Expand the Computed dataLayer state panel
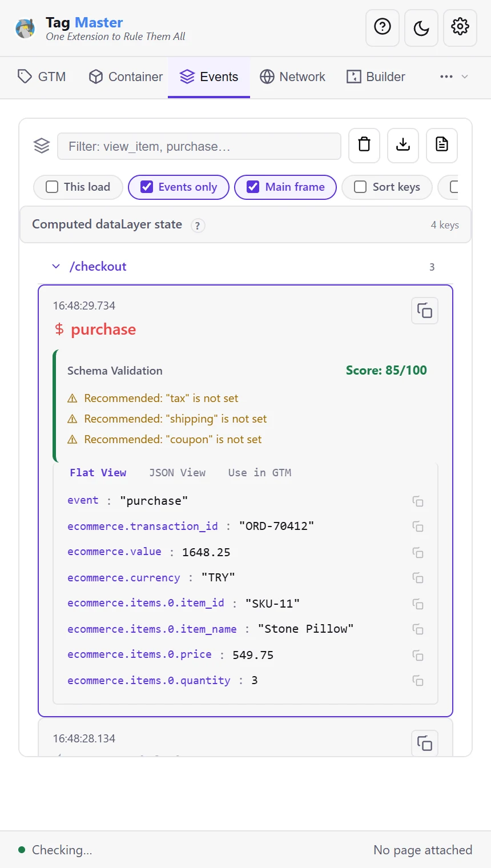This screenshot has width=491, height=868. (246, 224)
